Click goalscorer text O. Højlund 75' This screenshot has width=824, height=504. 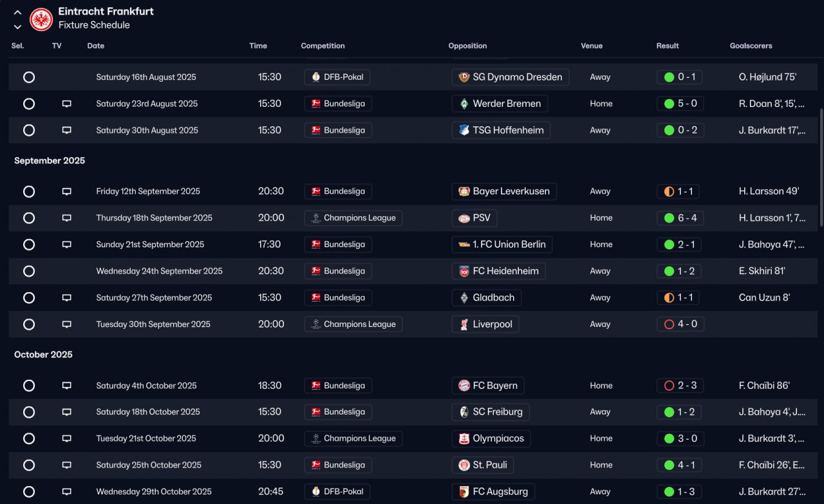pos(767,77)
